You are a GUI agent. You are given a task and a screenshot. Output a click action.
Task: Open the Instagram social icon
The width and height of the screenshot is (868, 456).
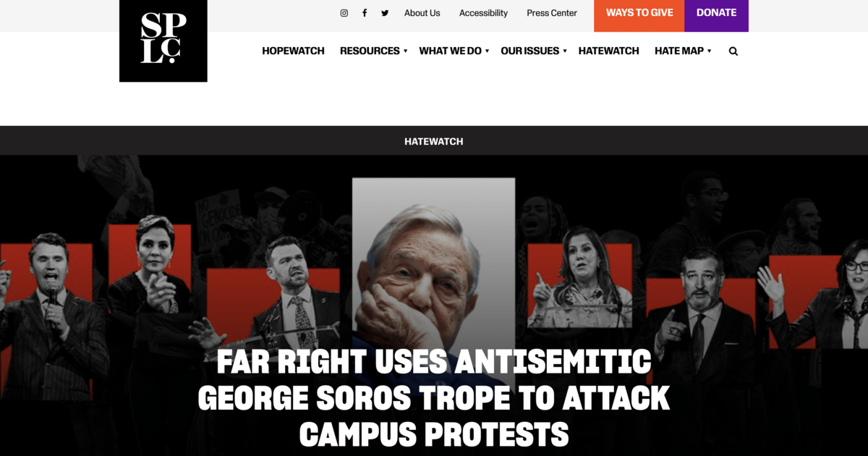tap(344, 13)
